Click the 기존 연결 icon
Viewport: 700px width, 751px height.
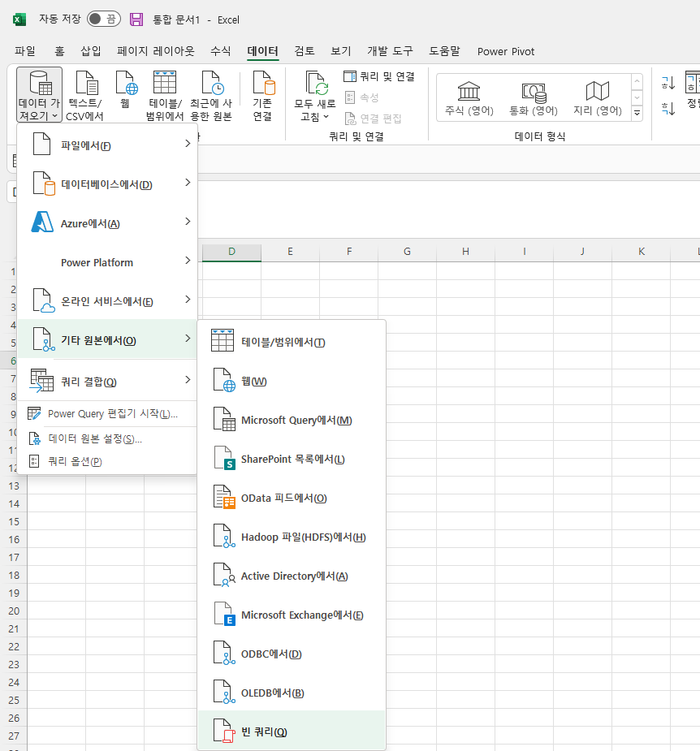click(x=262, y=95)
